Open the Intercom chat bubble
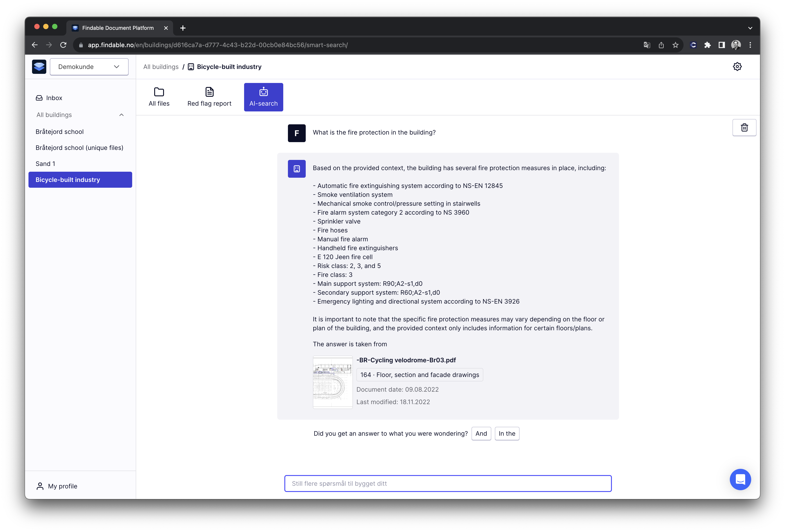The image size is (785, 532). 740,479
